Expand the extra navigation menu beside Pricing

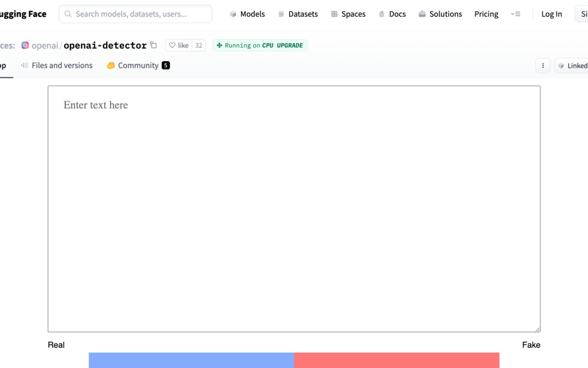516,14
